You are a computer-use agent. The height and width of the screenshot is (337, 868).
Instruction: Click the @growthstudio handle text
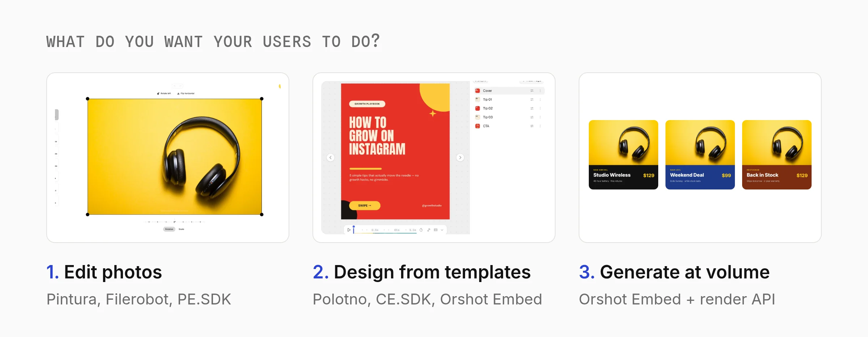click(432, 206)
